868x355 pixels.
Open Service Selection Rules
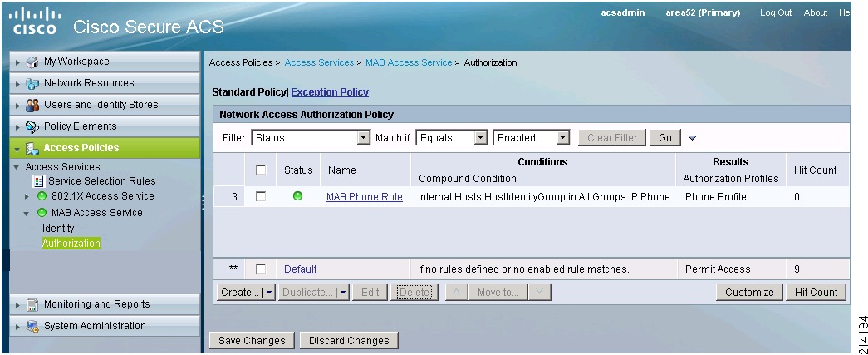(x=102, y=181)
